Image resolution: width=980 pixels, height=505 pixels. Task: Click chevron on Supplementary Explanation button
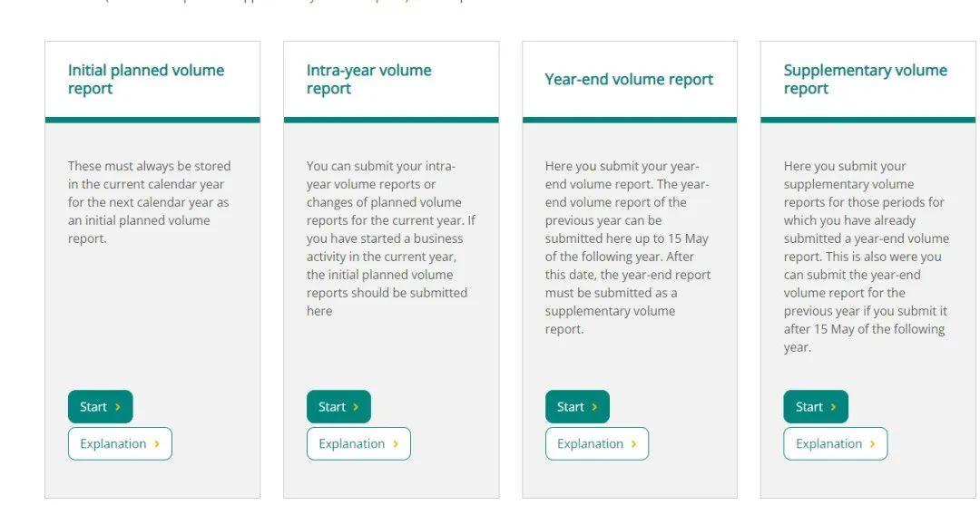(872, 444)
